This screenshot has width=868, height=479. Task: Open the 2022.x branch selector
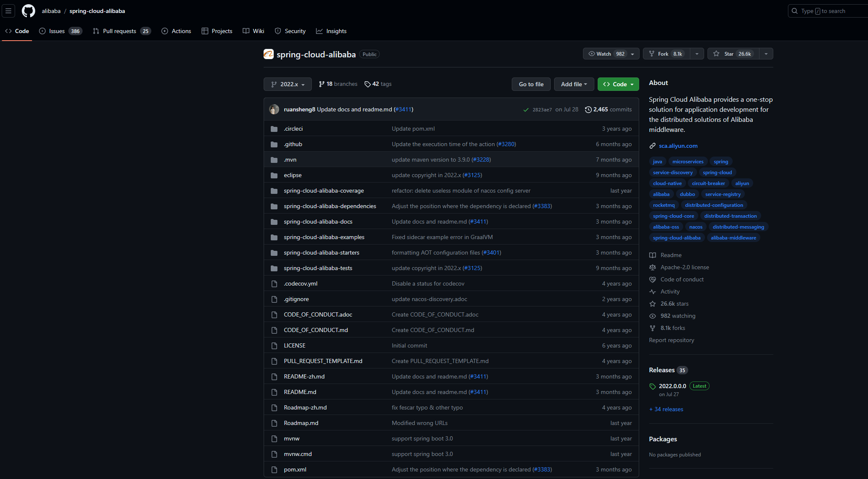288,84
